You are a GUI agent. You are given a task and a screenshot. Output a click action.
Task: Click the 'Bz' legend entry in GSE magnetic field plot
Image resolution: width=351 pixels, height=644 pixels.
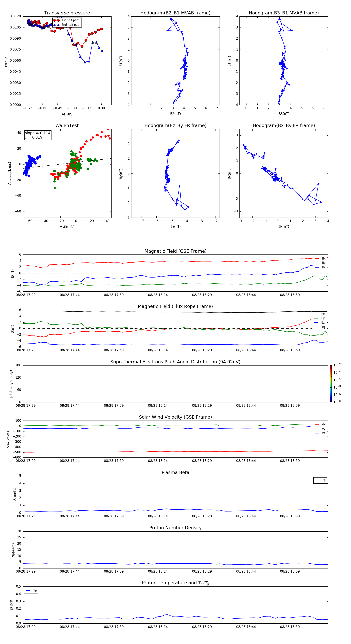[320, 267]
